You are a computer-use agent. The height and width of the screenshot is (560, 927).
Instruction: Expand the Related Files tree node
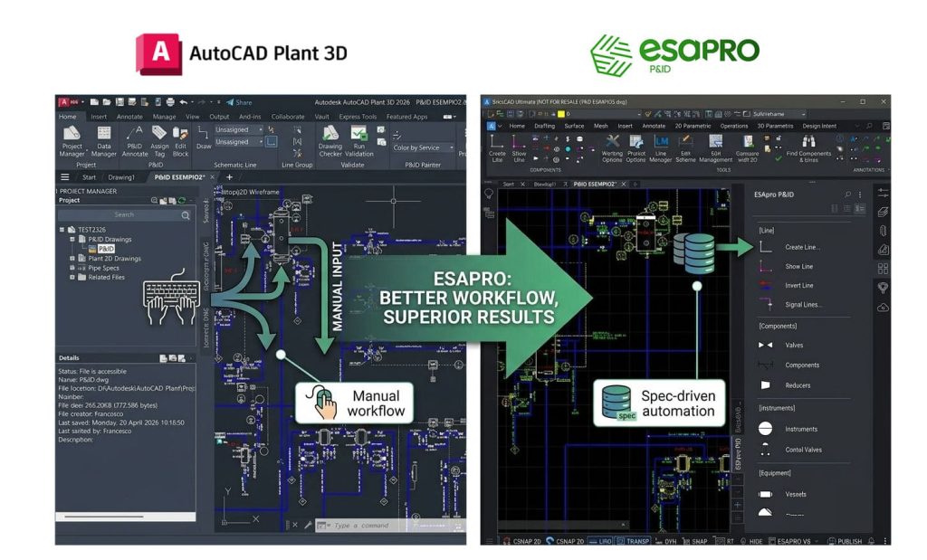coord(72,277)
